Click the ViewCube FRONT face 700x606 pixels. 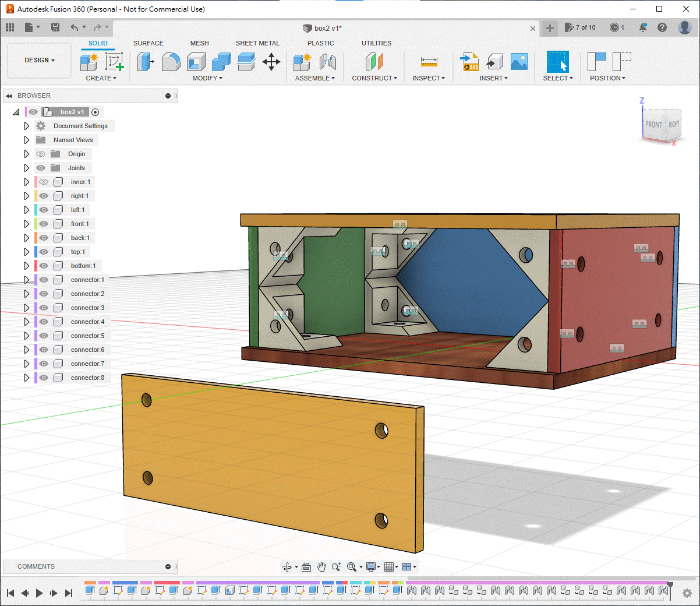point(653,124)
